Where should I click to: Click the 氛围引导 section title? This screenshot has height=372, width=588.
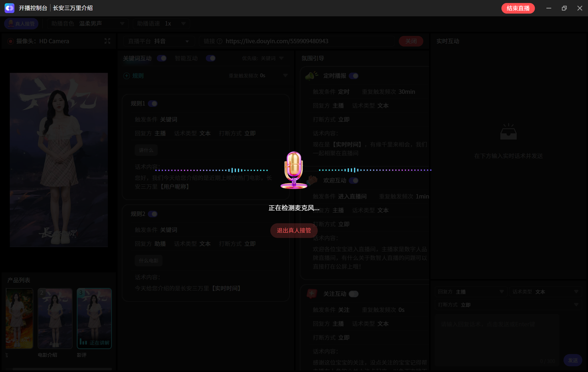[313, 58]
